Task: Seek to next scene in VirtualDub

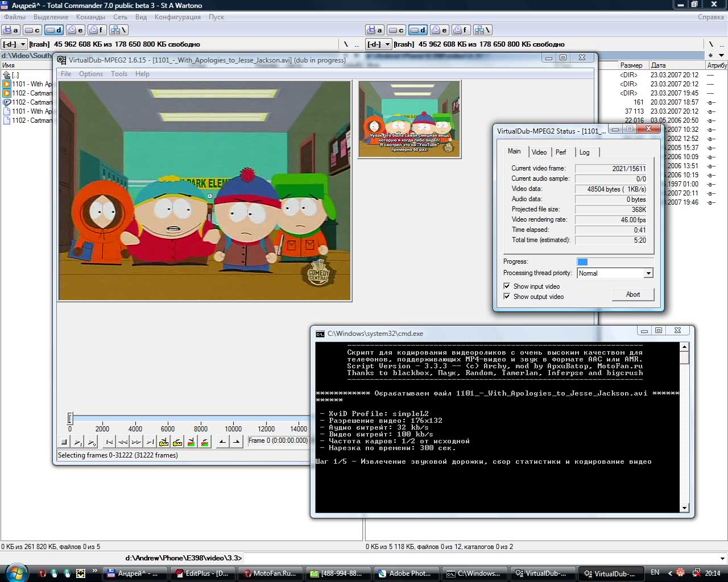Action: point(205,442)
